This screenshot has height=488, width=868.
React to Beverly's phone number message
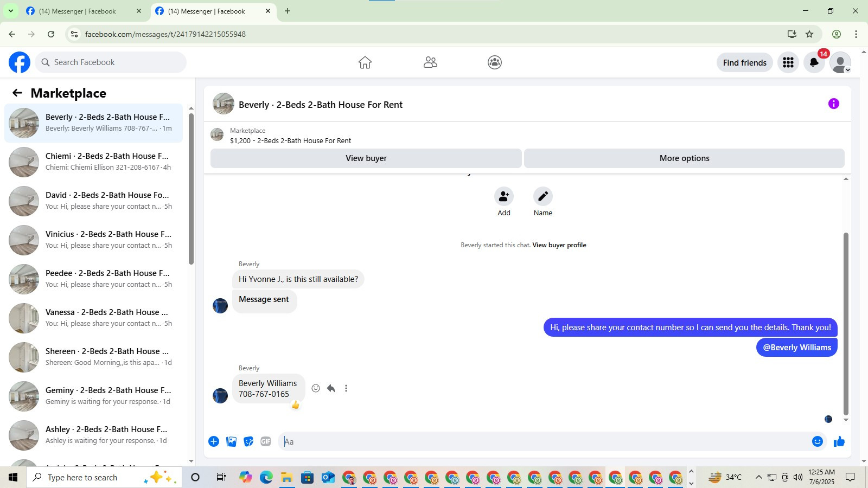coord(316,388)
